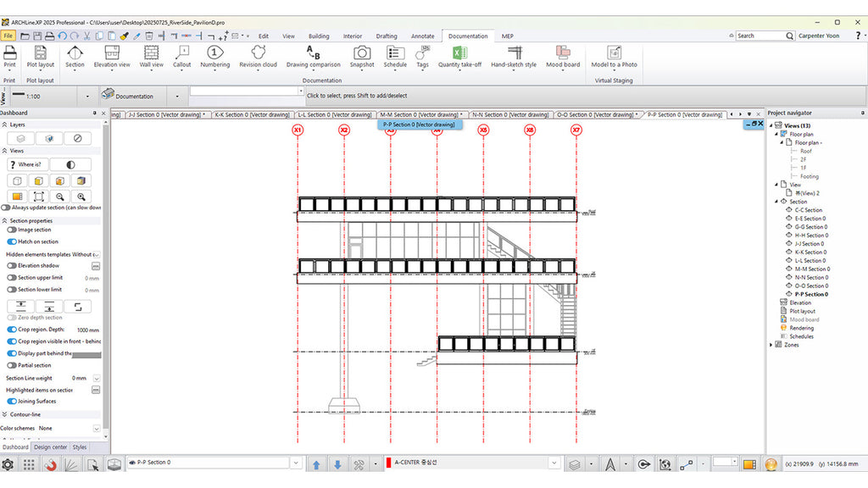Click the grid dots icon in bottom bar
The height and width of the screenshot is (488, 868).
pos(29,465)
